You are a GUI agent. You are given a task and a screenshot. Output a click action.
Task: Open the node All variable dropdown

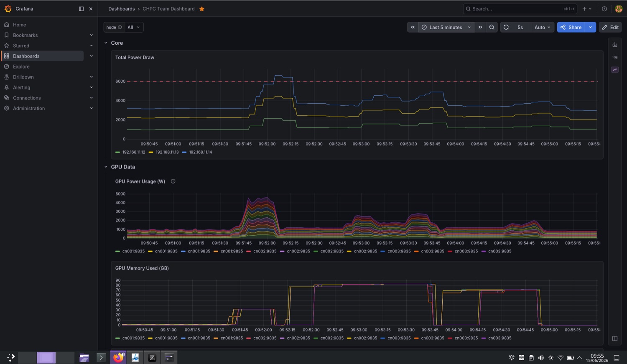pyautogui.click(x=133, y=27)
